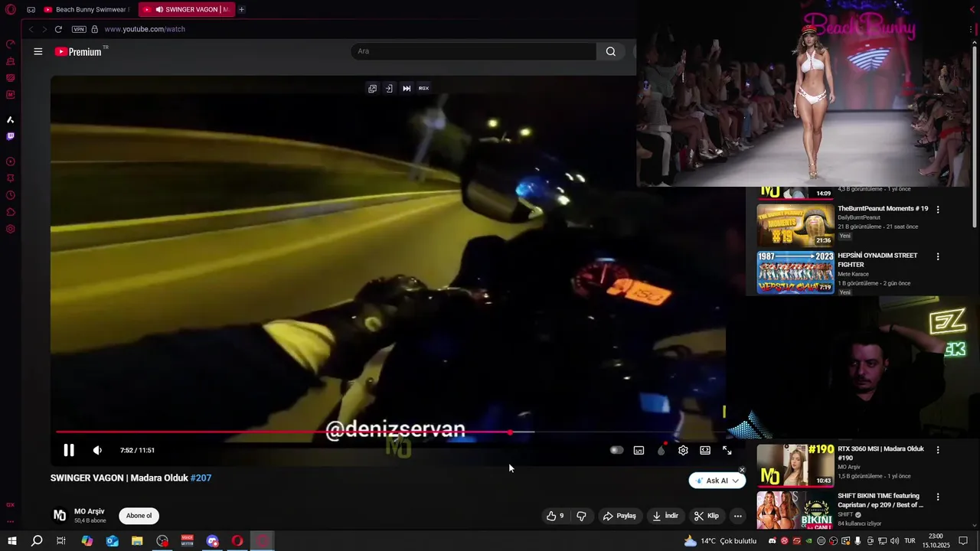
Task: Open the SHIFT BIKINI TIME live thumbnail
Action: point(795,510)
